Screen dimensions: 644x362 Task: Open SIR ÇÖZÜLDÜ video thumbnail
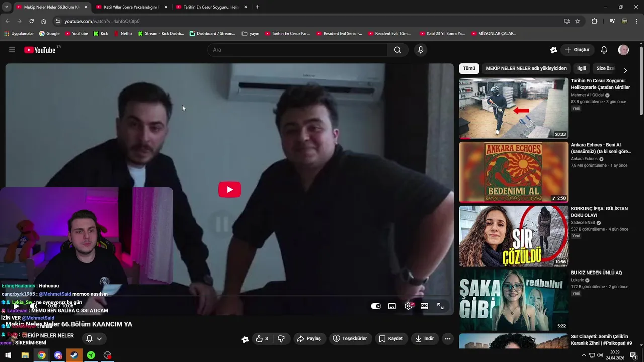[x=513, y=236]
